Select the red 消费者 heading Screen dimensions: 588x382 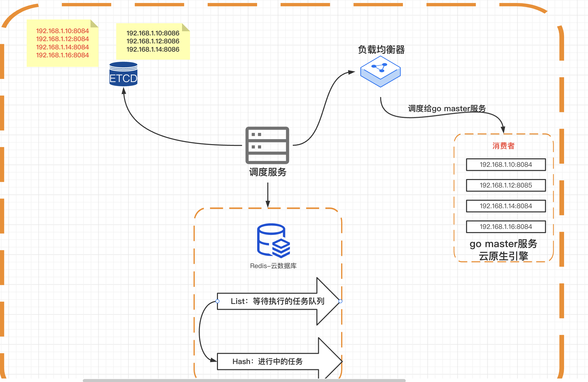click(503, 146)
